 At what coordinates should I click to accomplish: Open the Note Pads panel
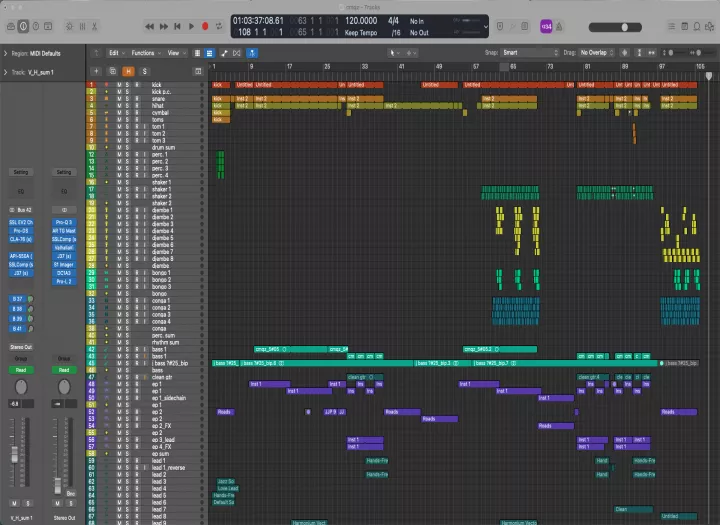click(684, 27)
